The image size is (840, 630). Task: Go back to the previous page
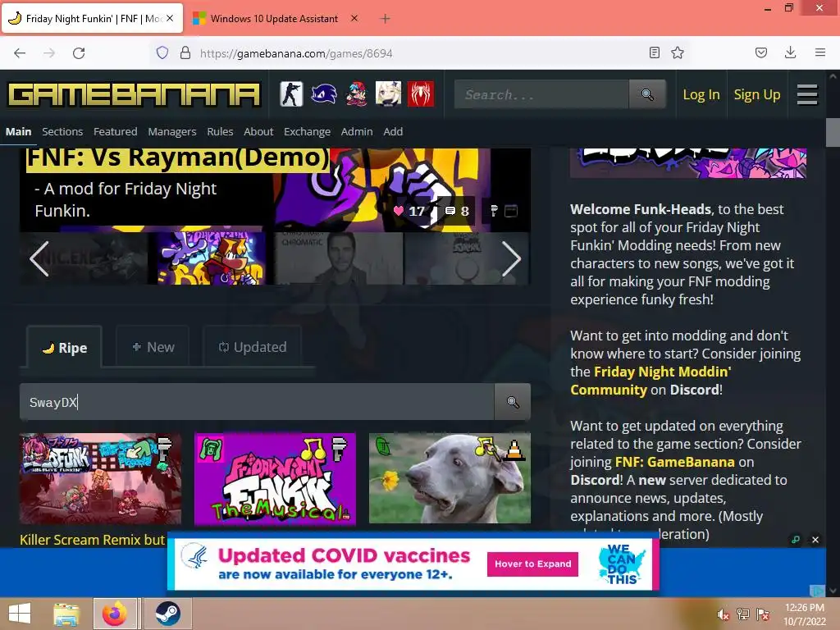tap(20, 53)
